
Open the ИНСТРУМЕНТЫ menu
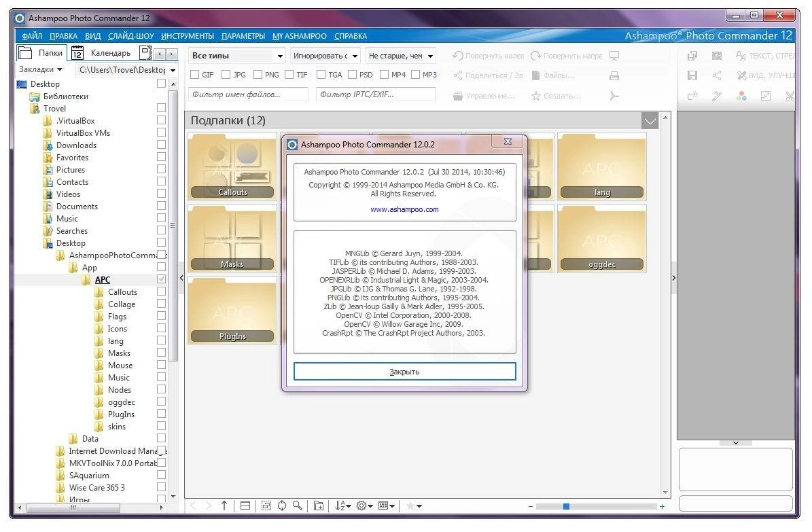tap(188, 36)
